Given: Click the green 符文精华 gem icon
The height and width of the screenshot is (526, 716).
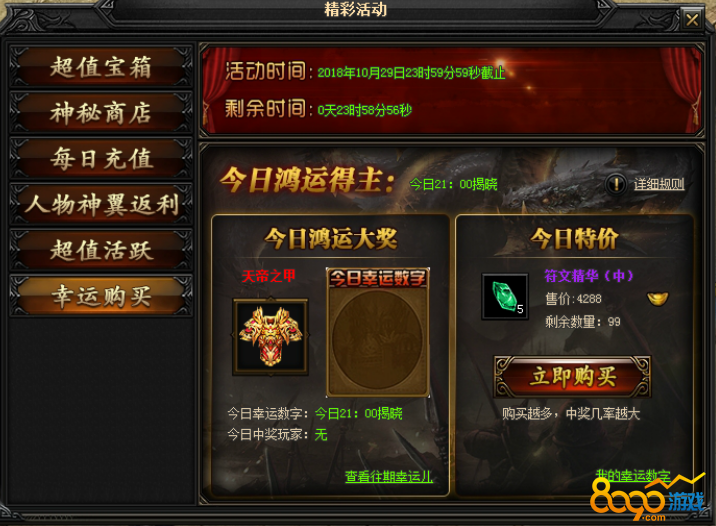Looking at the screenshot, I should point(505,296).
